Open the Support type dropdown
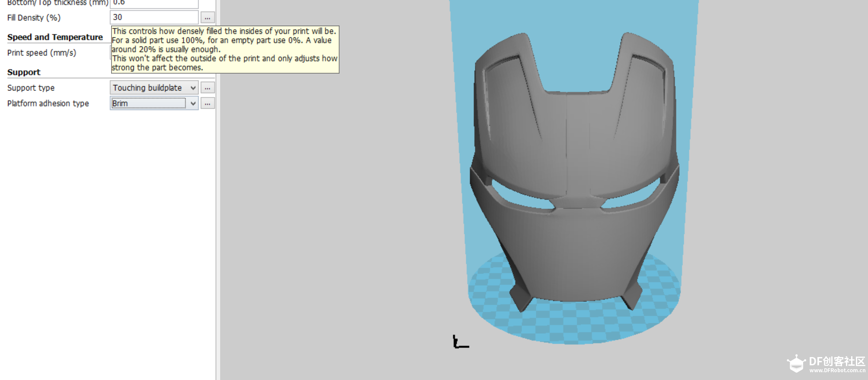Screen dimensions: 868x380 [x=154, y=88]
